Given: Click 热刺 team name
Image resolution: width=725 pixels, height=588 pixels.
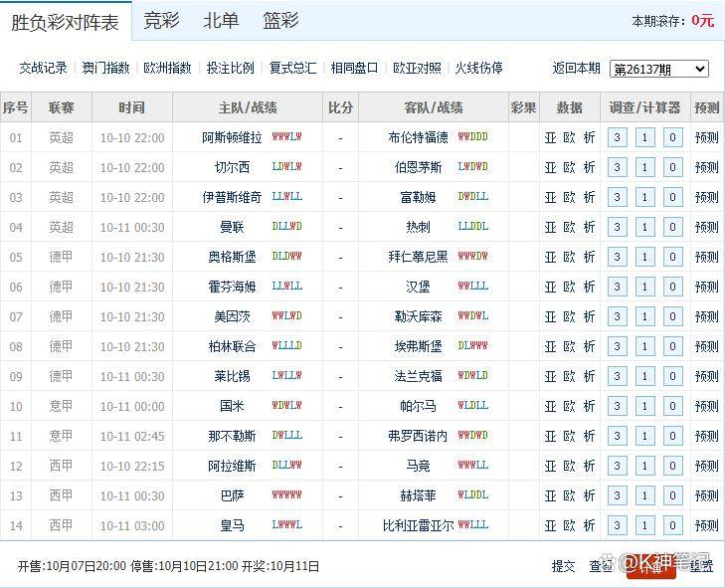Looking at the screenshot, I should point(418,227).
